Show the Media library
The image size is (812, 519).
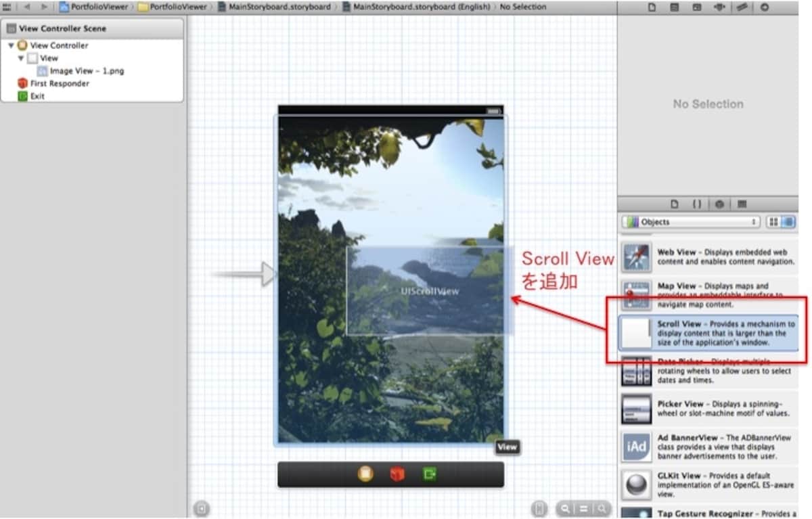(742, 204)
